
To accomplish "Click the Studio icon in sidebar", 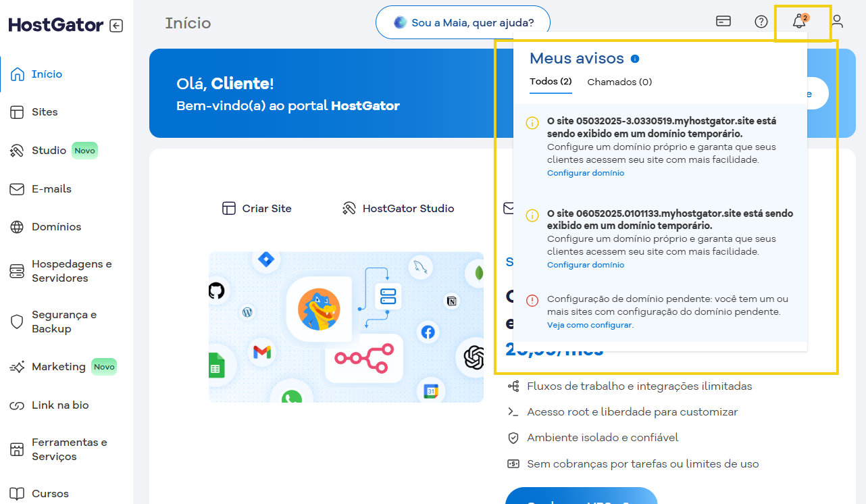I will coord(17,151).
